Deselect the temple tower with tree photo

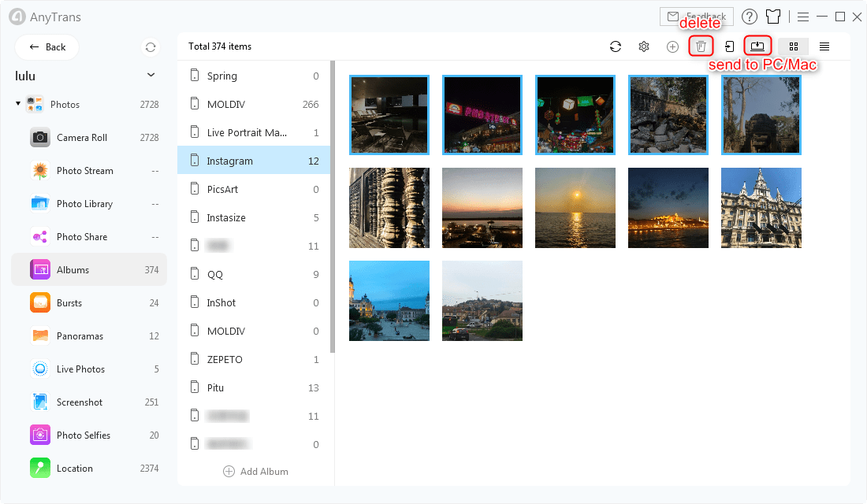(761, 114)
